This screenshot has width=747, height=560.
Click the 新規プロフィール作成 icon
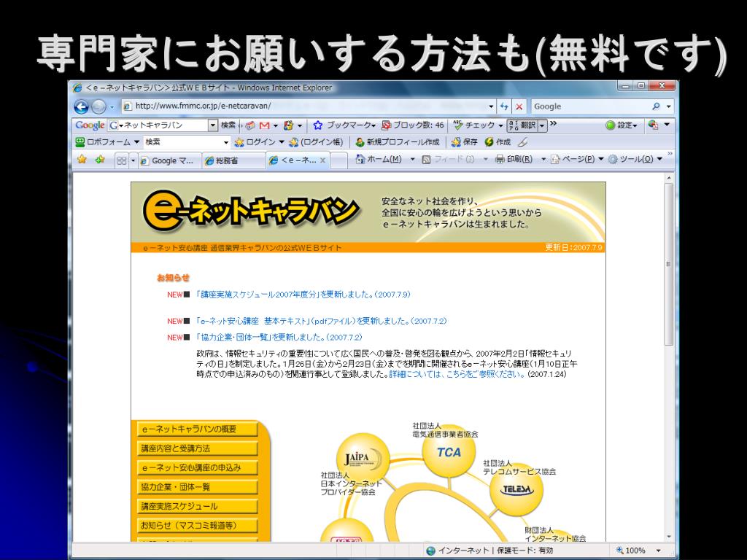click(360, 142)
